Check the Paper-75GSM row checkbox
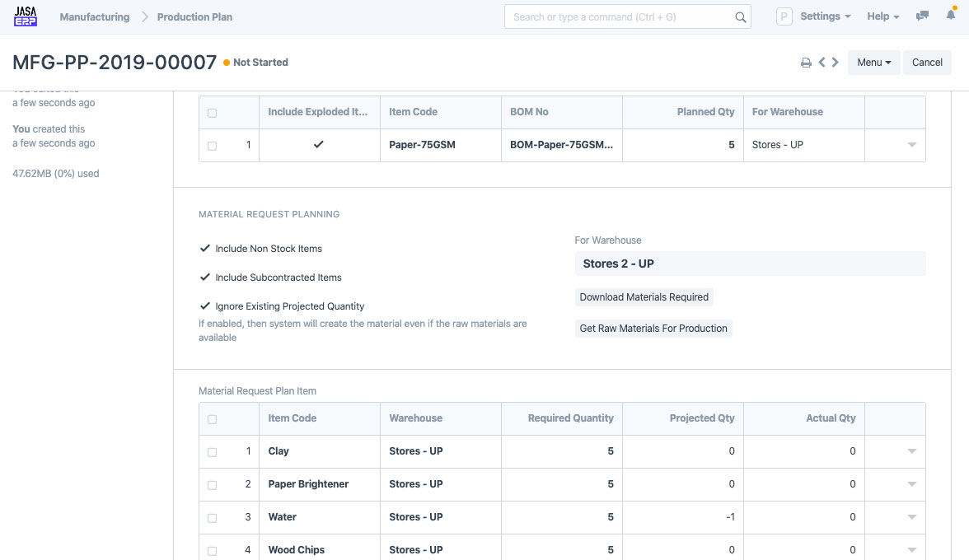 pos(213,146)
